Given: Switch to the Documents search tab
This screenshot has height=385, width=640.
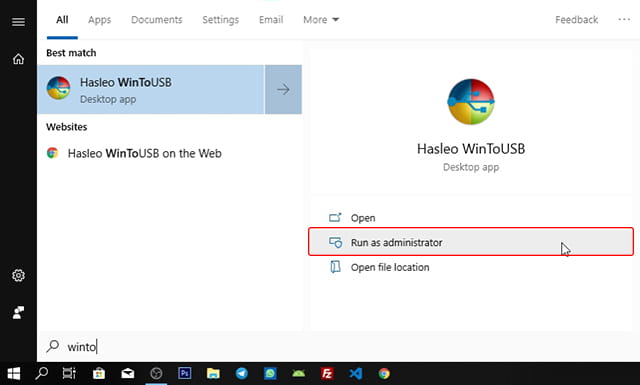Looking at the screenshot, I should point(156,20).
